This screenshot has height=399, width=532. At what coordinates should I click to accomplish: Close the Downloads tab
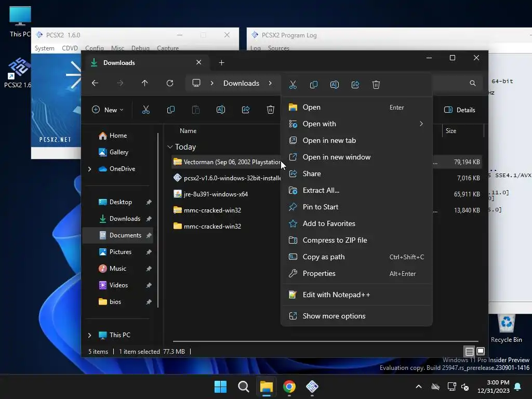tap(199, 62)
